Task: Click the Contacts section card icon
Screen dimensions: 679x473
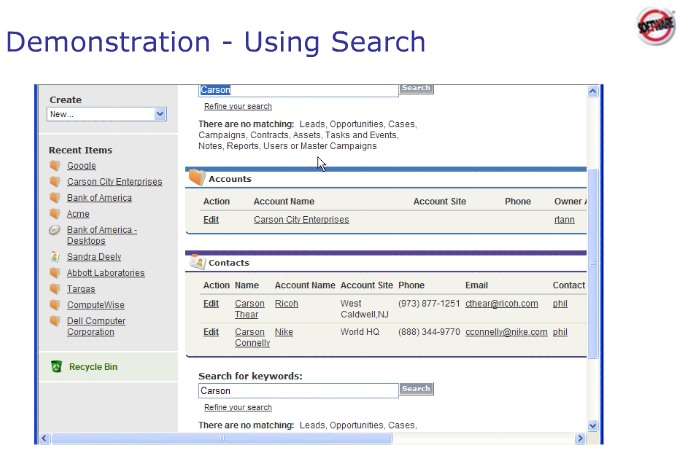Action: (x=197, y=262)
